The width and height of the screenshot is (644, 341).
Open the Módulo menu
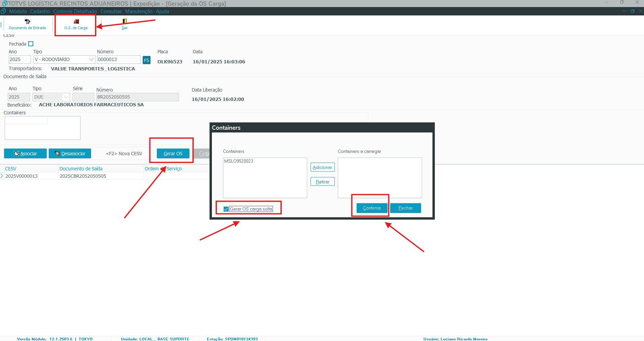tap(18, 11)
